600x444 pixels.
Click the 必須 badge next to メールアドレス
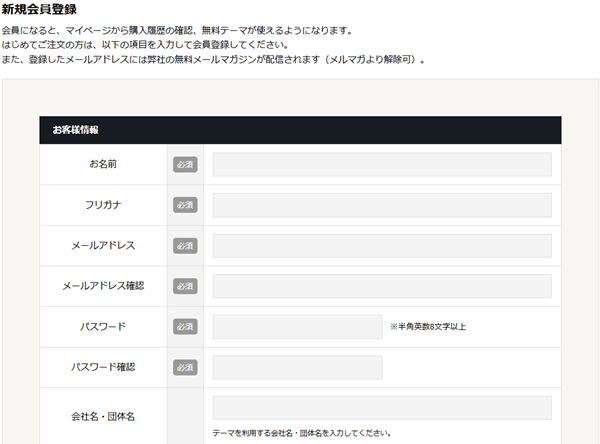coord(185,246)
